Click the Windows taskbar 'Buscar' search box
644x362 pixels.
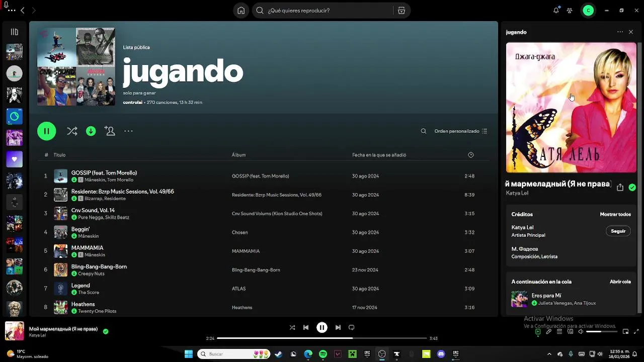coord(234,354)
